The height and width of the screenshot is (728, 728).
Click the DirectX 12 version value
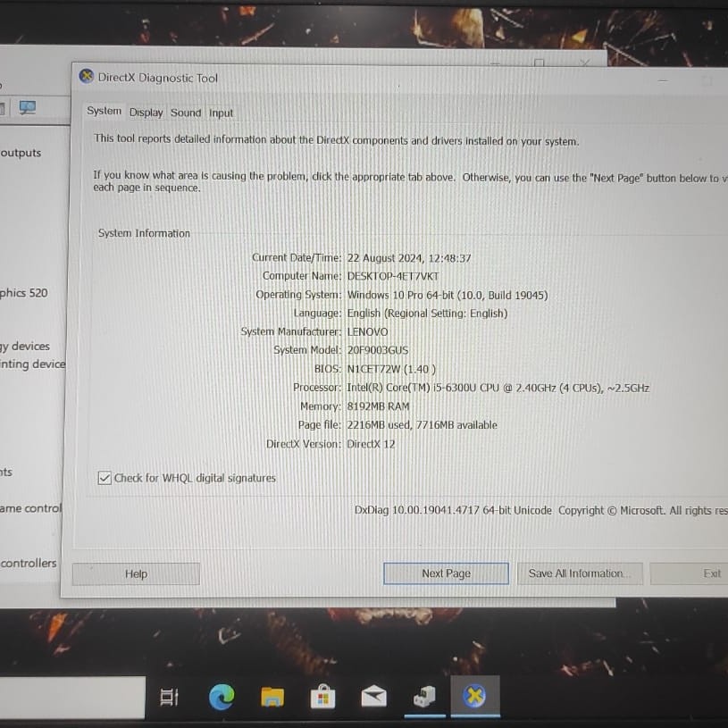(x=371, y=444)
